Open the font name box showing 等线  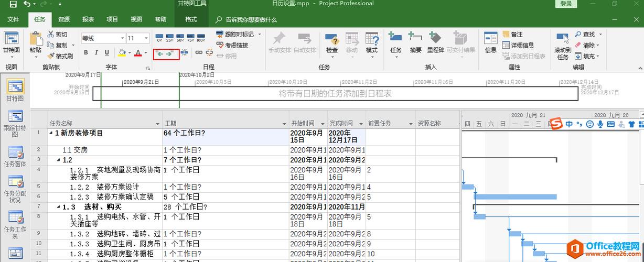tap(103, 38)
